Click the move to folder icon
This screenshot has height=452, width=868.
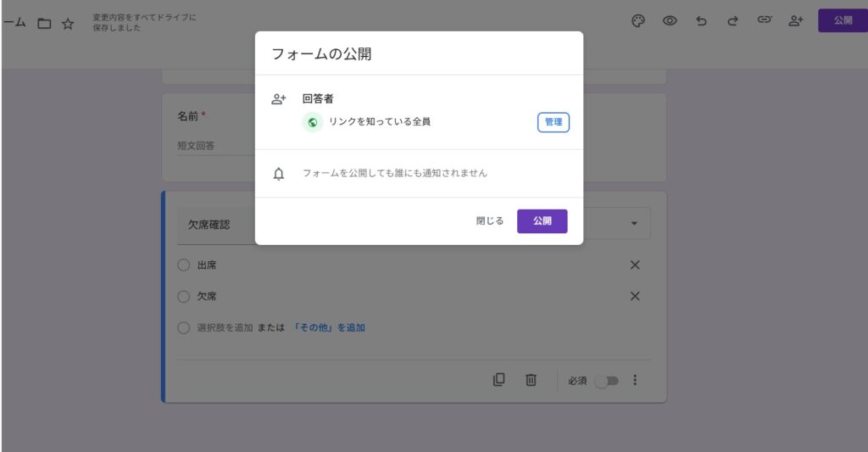point(44,24)
